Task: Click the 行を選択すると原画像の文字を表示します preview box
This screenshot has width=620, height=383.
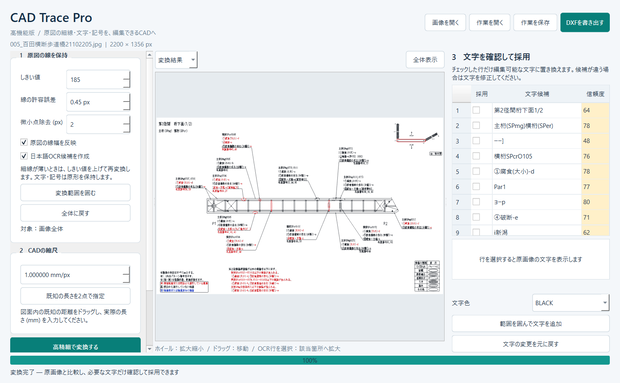Action: [531, 259]
